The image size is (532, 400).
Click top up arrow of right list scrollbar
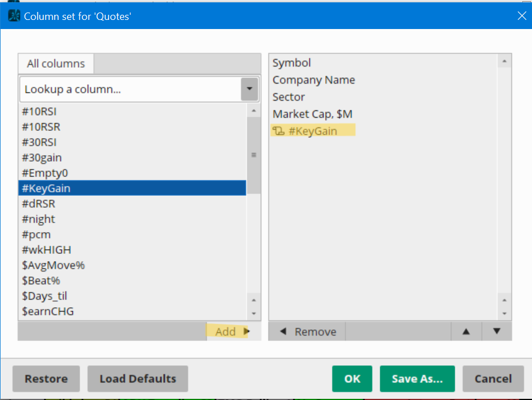point(505,61)
